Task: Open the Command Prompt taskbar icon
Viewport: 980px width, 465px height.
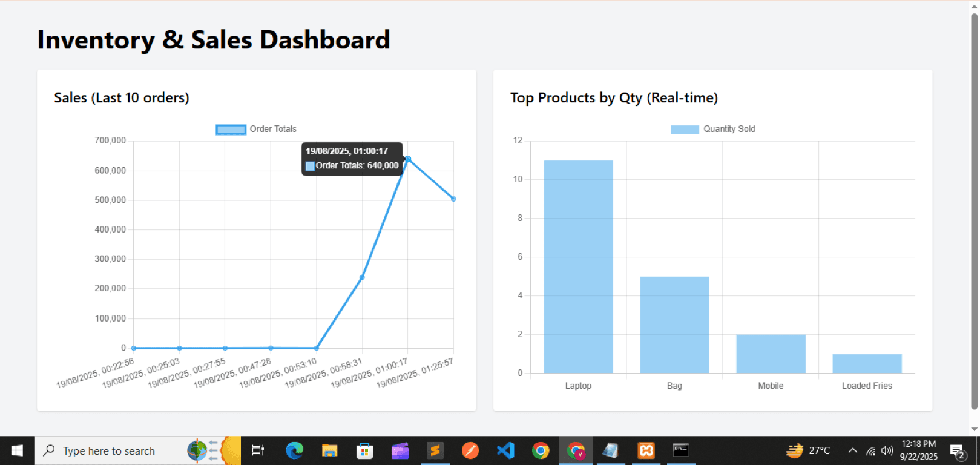Action: [x=681, y=450]
